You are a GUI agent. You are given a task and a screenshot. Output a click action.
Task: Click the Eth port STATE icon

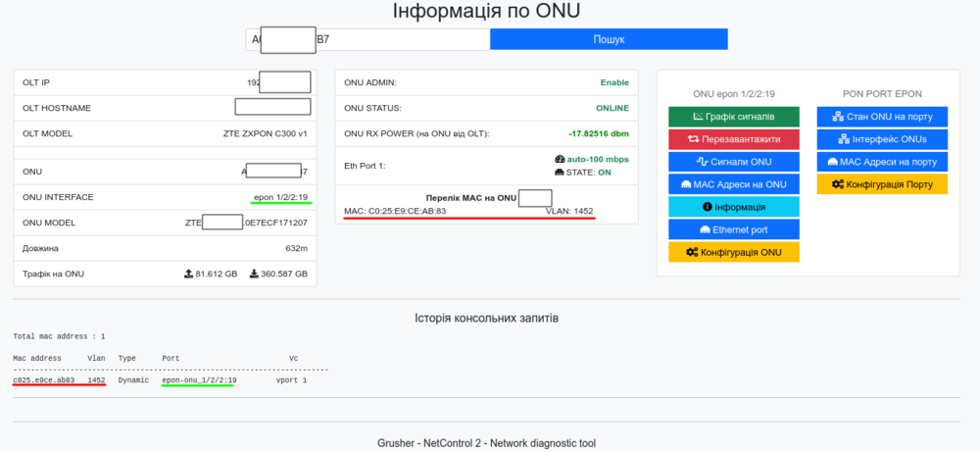click(560, 173)
